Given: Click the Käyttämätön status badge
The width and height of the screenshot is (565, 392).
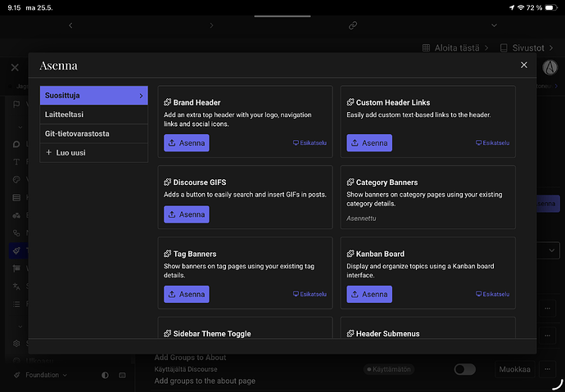Looking at the screenshot, I should (x=389, y=369).
